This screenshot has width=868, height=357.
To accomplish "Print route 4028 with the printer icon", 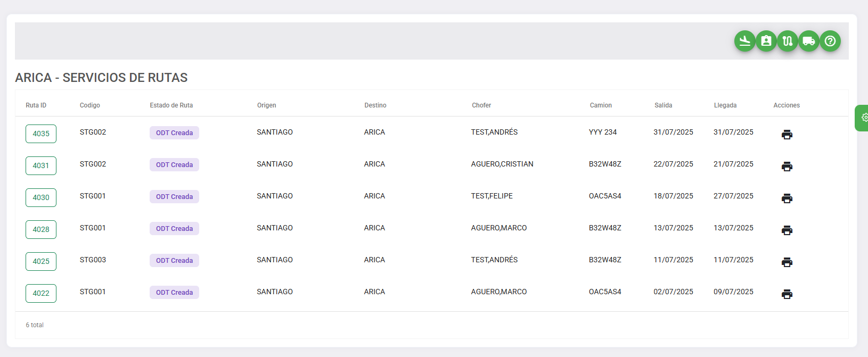I will click(787, 230).
